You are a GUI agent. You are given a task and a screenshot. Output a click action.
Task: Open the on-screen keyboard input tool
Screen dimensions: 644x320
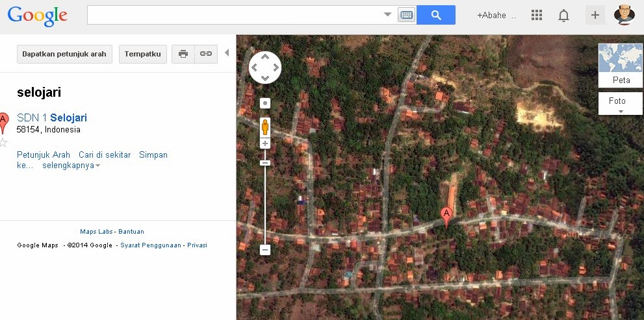point(407,15)
